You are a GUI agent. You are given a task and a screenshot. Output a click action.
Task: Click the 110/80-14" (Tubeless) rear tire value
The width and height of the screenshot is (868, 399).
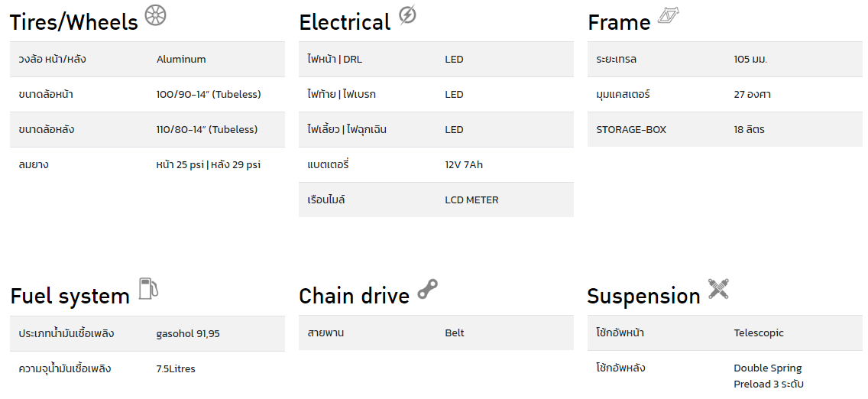click(207, 129)
